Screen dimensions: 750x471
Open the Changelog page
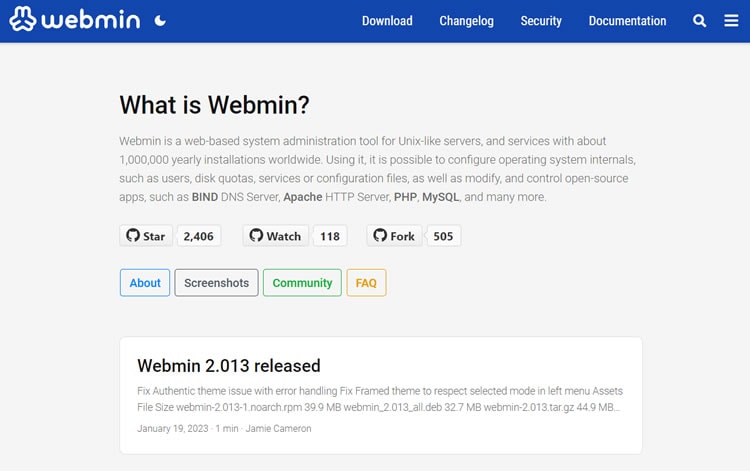tap(466, 21)
